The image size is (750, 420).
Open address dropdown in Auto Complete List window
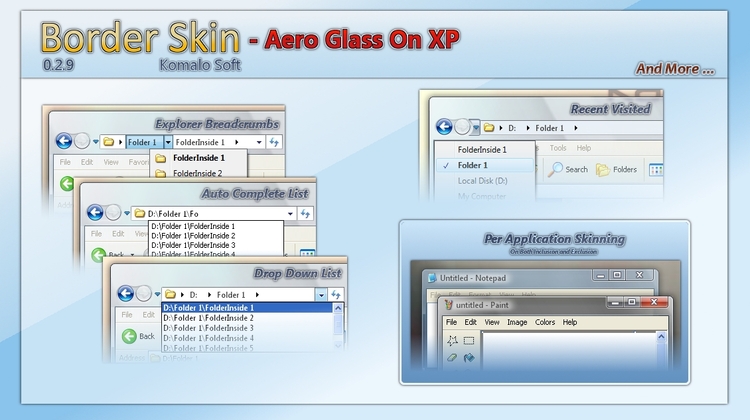pos(290,214)
